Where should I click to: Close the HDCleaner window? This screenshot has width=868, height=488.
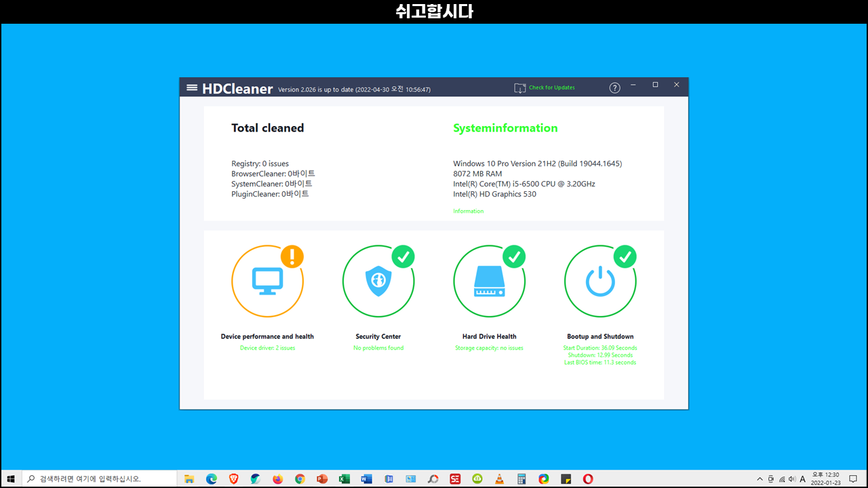point(676,85)
